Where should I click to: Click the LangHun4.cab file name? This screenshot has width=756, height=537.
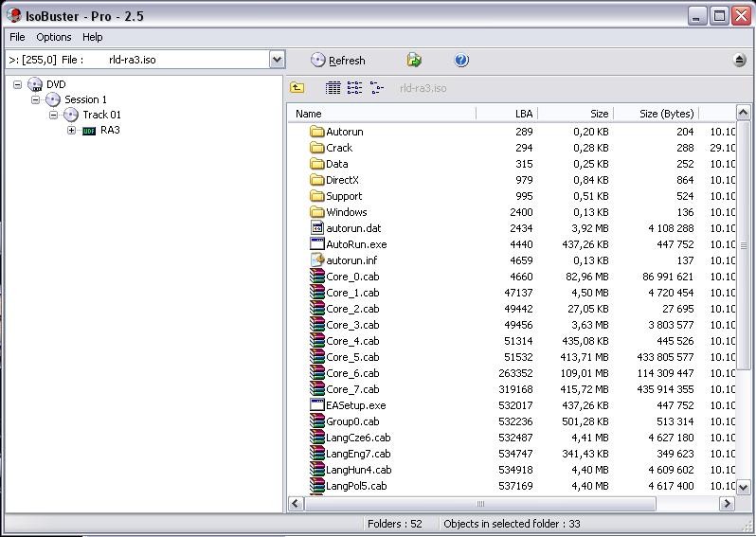359,470
